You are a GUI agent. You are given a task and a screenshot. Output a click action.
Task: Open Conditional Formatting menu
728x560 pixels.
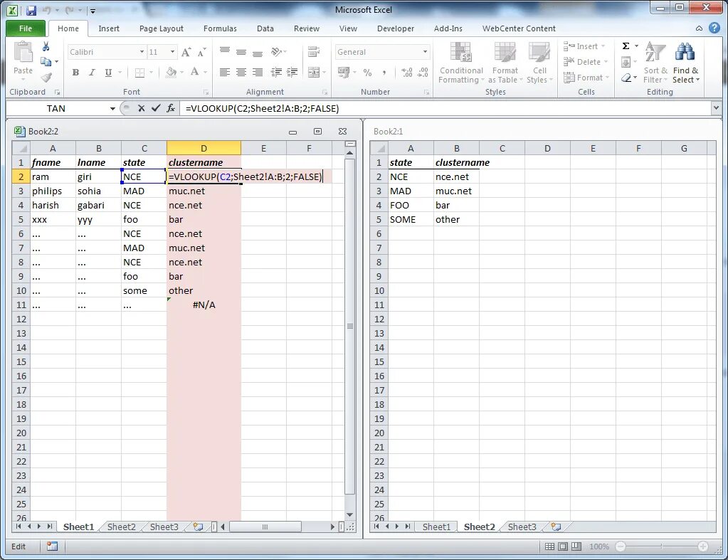tap(461, 63)
